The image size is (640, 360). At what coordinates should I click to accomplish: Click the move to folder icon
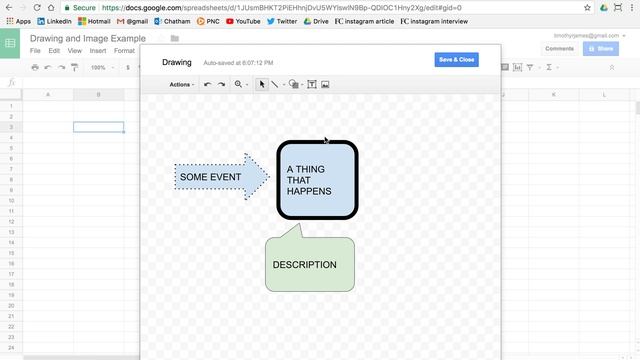(175, 38)
